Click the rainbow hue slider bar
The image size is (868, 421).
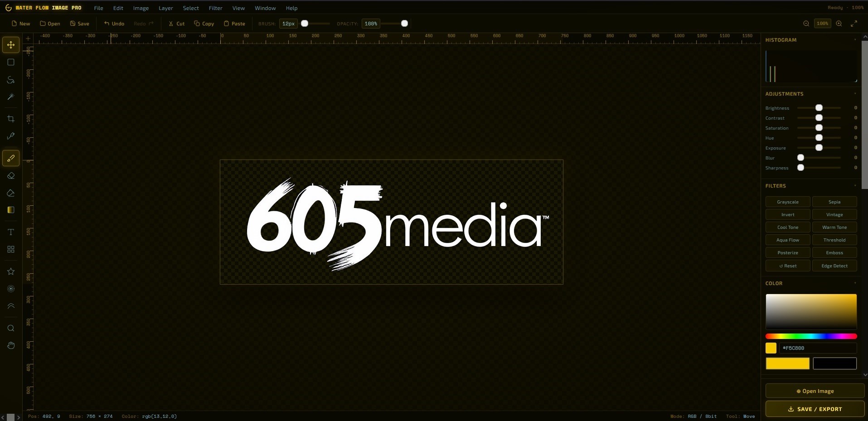pos(811,336)
